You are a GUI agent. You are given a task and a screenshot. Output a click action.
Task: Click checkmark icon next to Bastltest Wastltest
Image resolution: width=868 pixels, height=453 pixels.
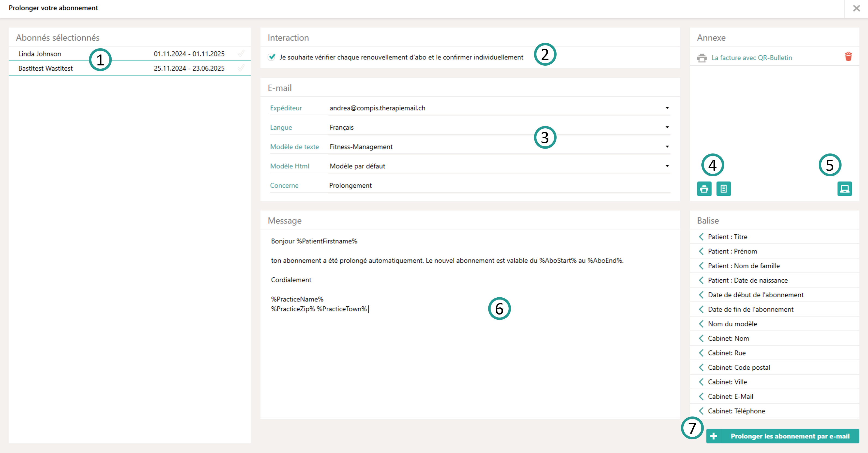click(x=241, y=68)
